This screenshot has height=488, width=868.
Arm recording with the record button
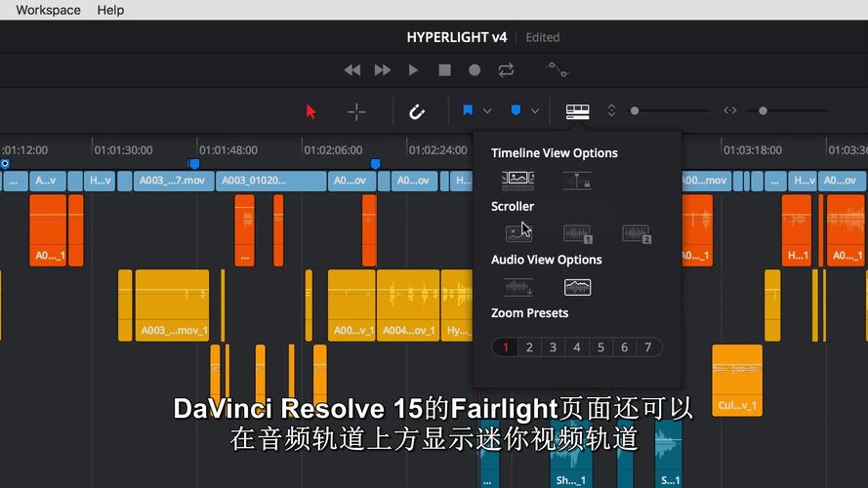pos(475,70)
